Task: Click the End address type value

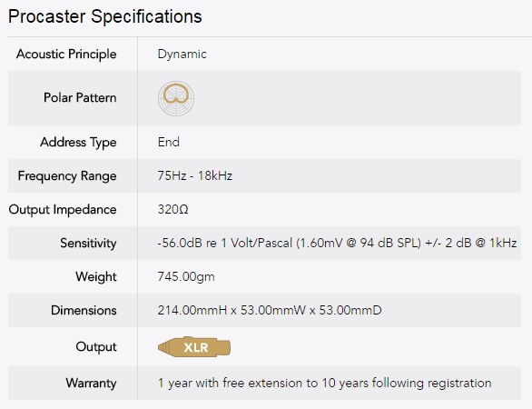Action: [169, 142]
